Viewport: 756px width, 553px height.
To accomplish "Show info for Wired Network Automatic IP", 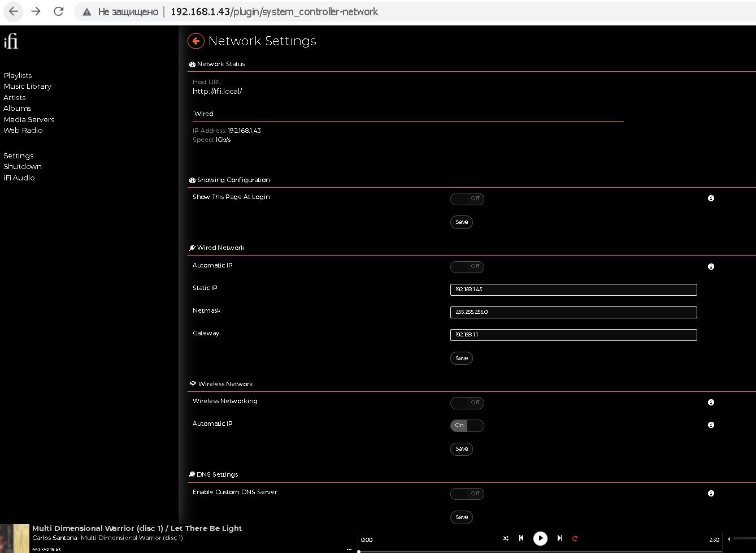I will click(711, 266).
